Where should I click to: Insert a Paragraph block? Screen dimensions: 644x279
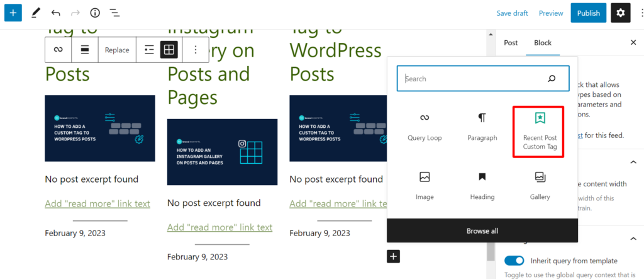[x=482, y=127]
